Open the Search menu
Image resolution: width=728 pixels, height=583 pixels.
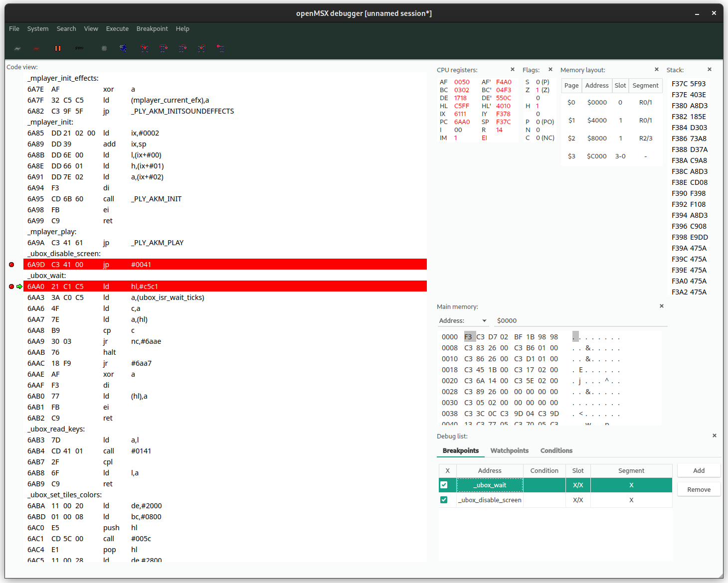pos(66,28)
